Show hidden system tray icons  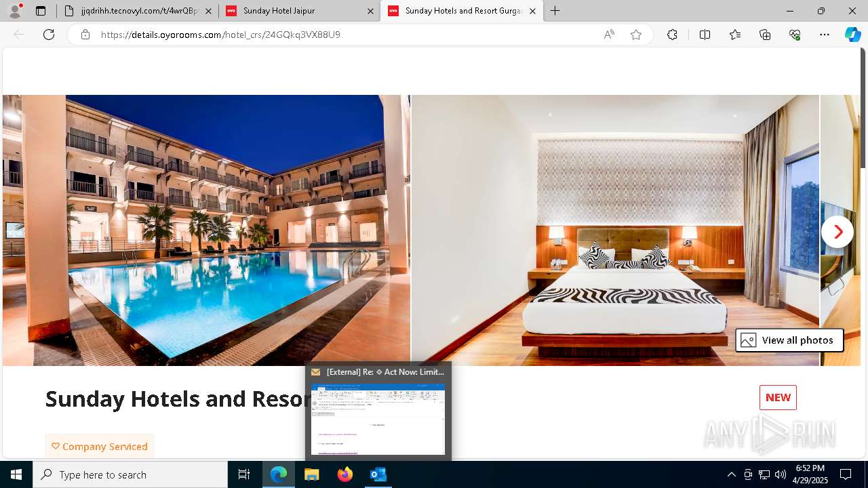732,474
